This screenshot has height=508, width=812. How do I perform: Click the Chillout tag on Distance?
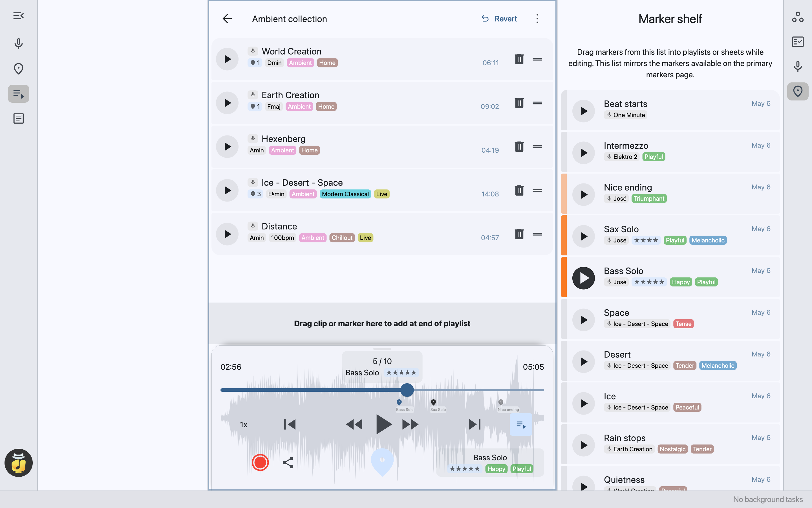tap(342, 238)
